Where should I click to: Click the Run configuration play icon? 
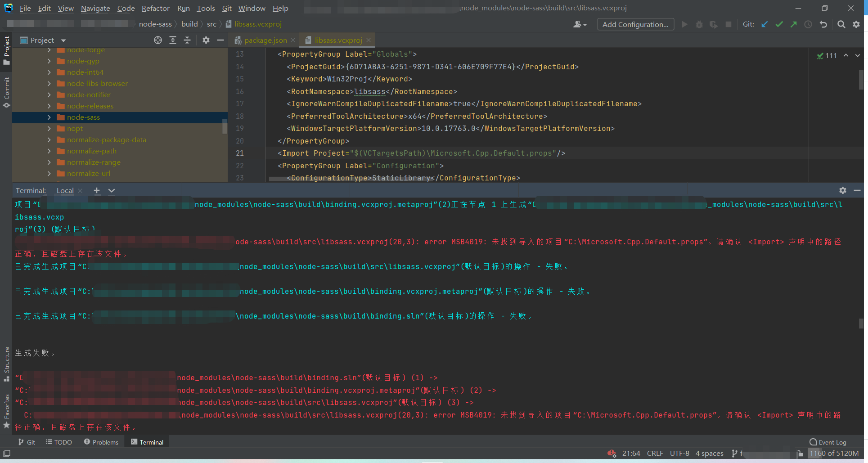tap(684, 24)
